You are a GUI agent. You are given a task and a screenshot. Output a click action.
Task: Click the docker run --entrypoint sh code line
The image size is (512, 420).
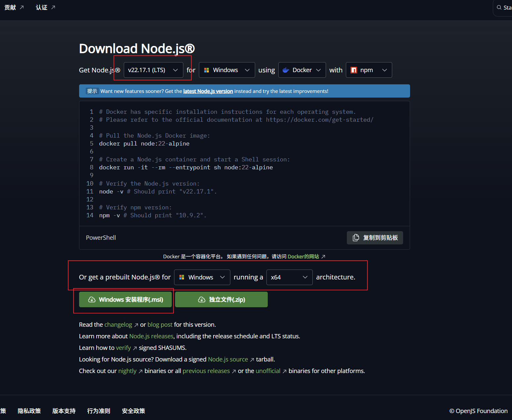pos(186,167)
